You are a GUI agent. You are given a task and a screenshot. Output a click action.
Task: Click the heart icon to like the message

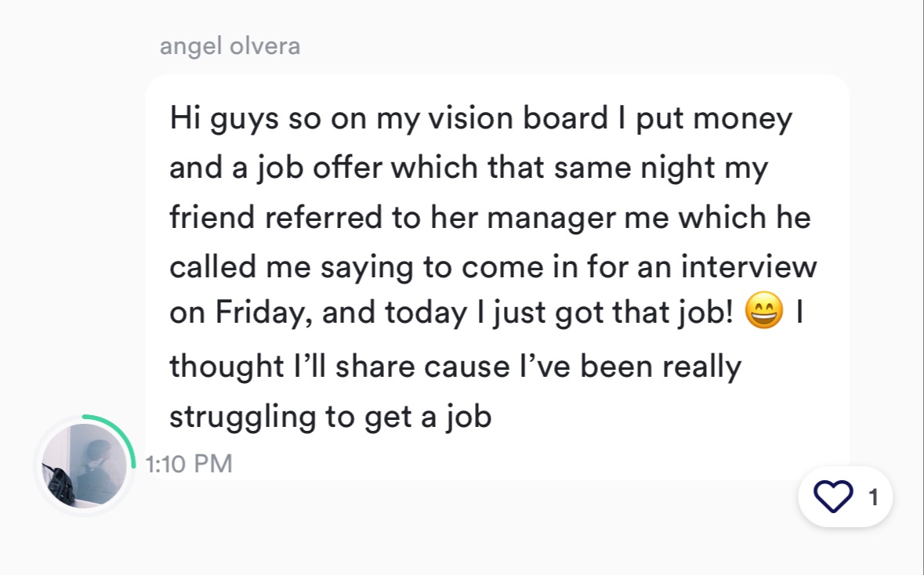tap(832, 497)
